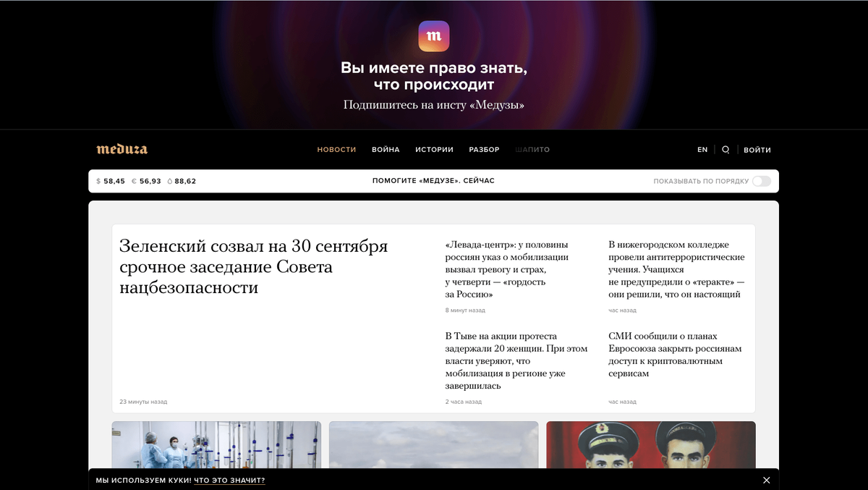The image size is (868, 490).
Task: Open search via magnifier icon
Action: [x=726, y=150]
